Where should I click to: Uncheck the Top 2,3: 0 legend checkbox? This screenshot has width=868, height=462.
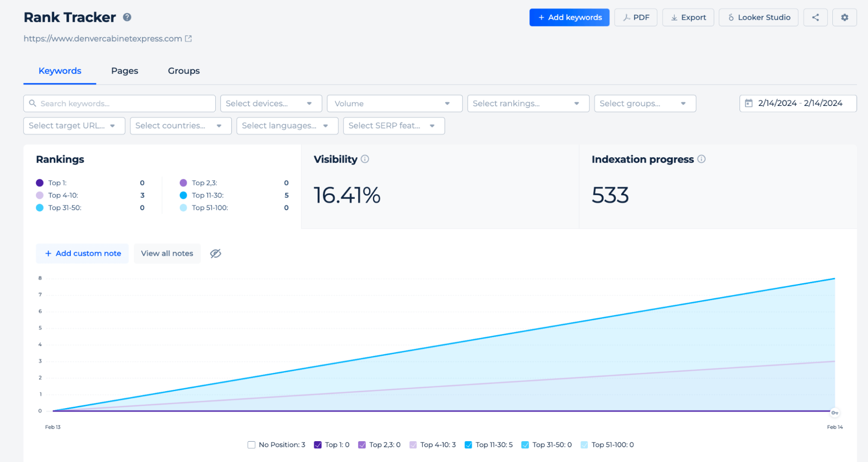[362, 445]
